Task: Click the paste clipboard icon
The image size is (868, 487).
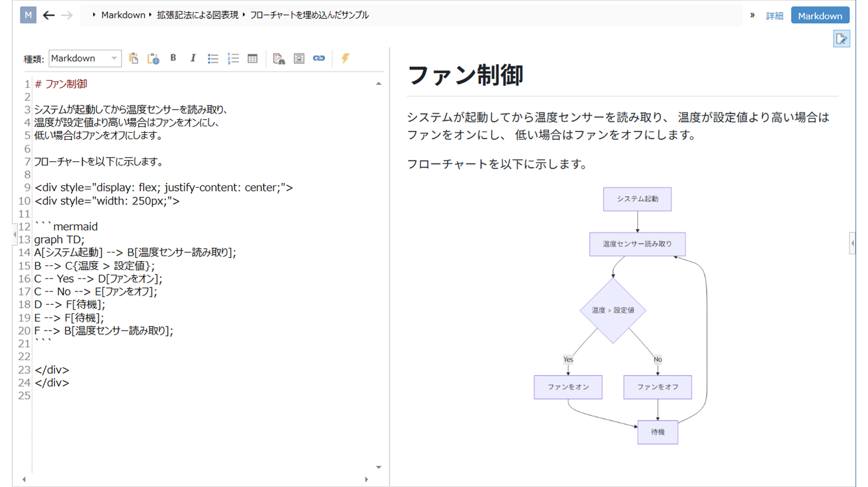Action: pos(133,58)
